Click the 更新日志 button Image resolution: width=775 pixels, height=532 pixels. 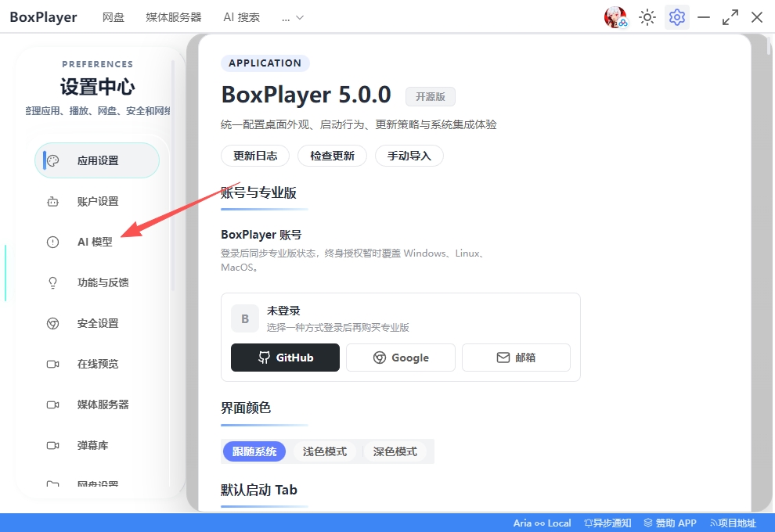point(255,156)
